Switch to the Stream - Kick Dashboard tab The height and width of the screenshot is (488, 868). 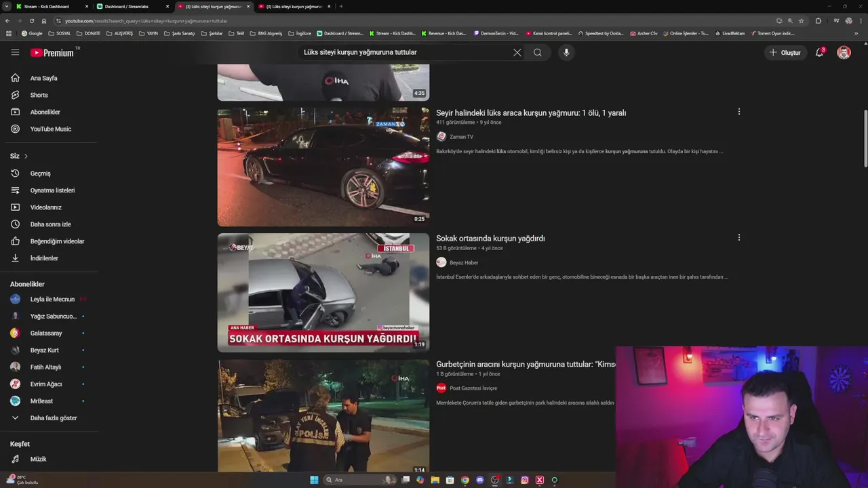tap(52, 6)
